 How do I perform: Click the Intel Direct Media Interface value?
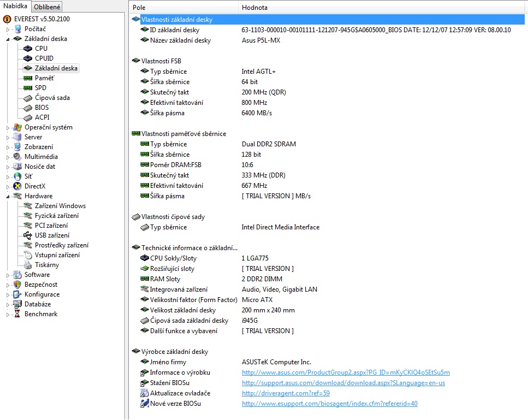point(281,227)
